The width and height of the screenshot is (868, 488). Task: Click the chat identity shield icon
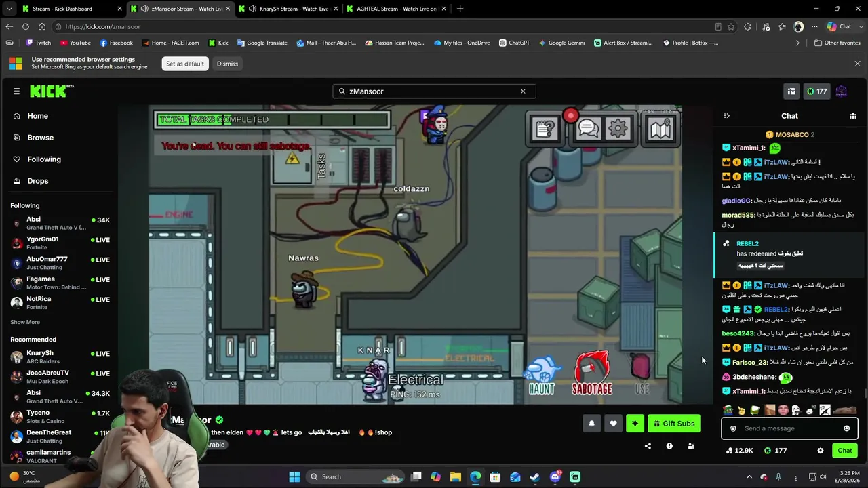pos(732,428)
